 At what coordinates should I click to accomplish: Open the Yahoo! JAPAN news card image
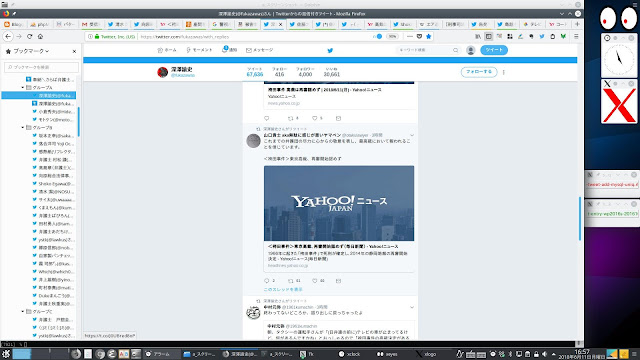tap(339, 203)
